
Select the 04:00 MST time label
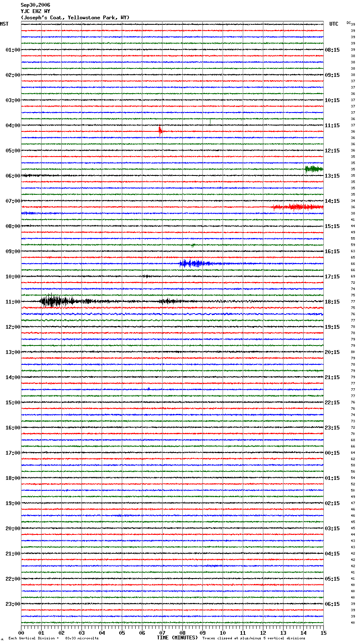pos(13,126)
